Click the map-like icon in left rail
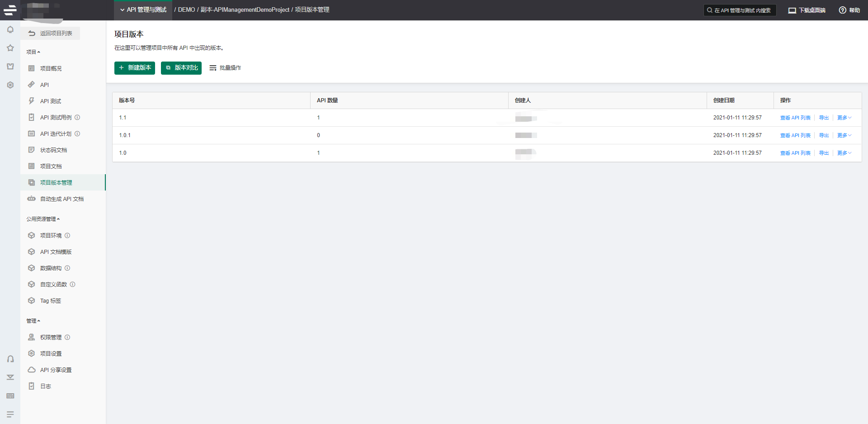The width and height of the screenshot is (868, 424). pyautogui.click(x=10, y=67)
